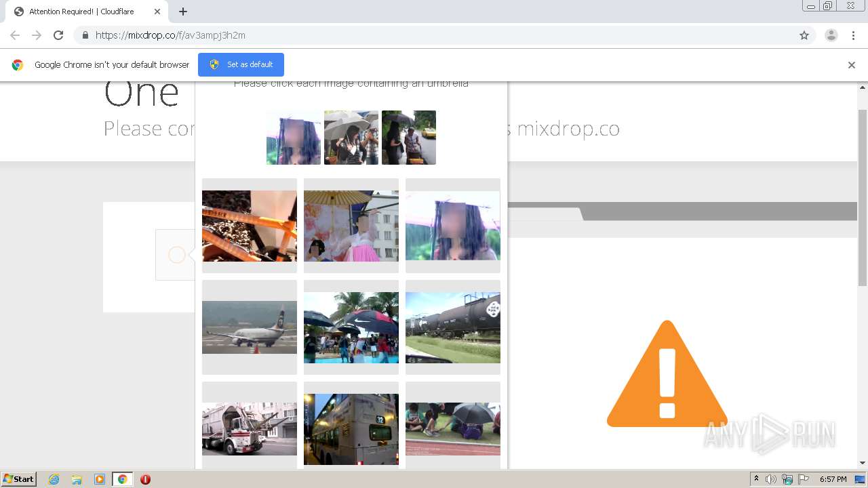Bookmark this page with the star
The width and height of the screenshot is (868, 488).
coord(804,35)
